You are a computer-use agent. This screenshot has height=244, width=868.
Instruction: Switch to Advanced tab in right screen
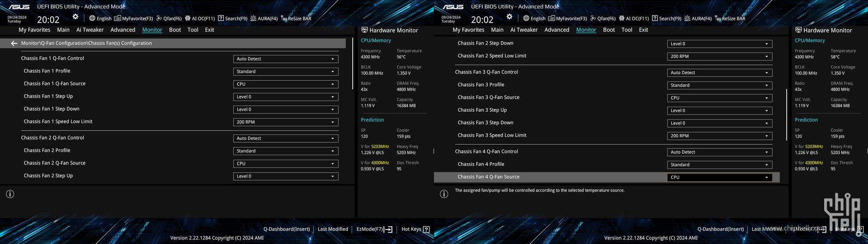pyautogui.click(x=557, y=30)
